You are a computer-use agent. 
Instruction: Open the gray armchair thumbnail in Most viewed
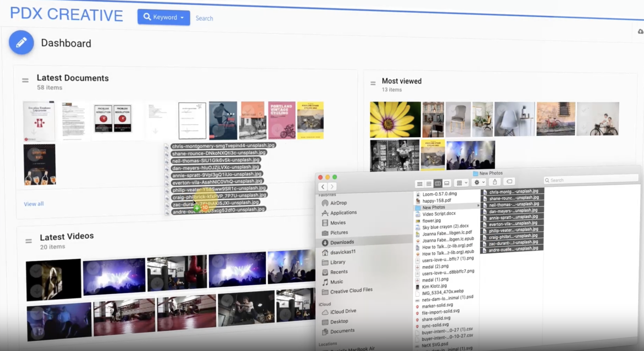[x=458, y=119]
